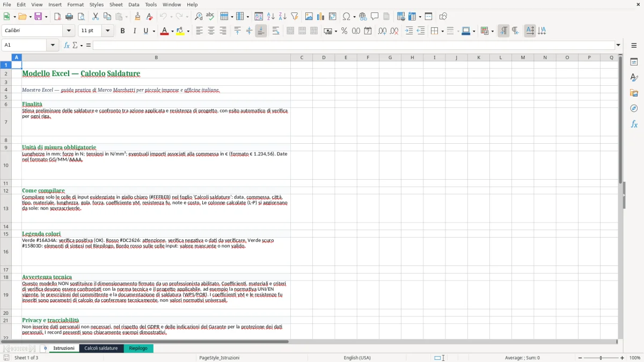Click the Sort Descending icon
This screenshot has width=644, height=362.
point(283,17)
